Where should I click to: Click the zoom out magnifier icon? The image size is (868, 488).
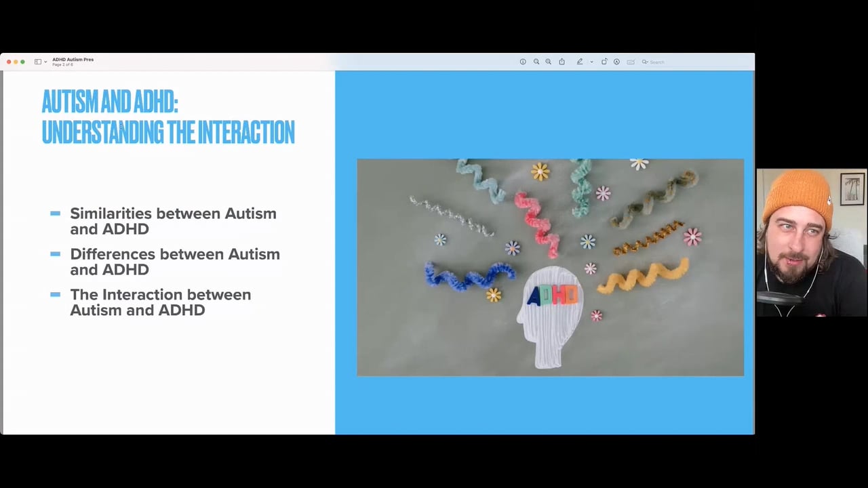(x=536, y=62)
